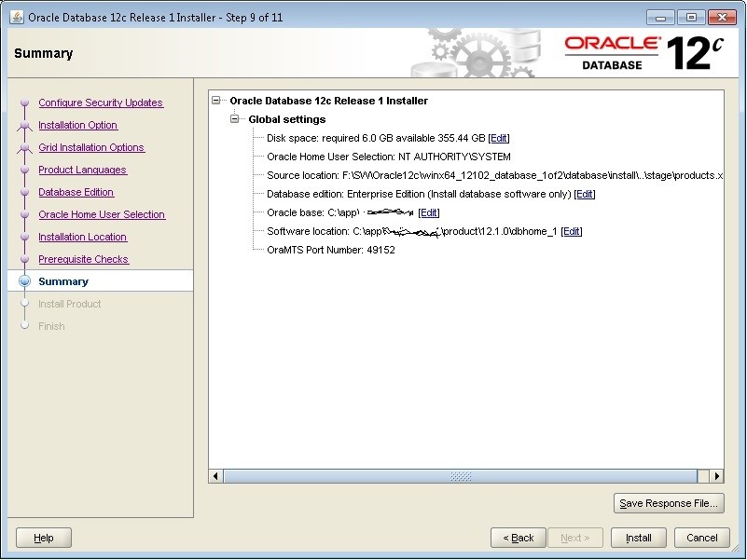Return to the Database Edition step
747x560 pixels.
coord(76,192)
